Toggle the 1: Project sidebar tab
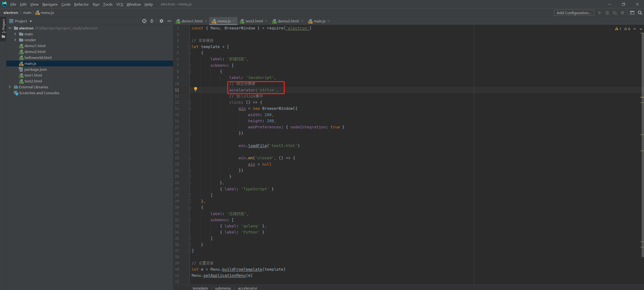This screenshot has width=644, height=290. (3, 26)
